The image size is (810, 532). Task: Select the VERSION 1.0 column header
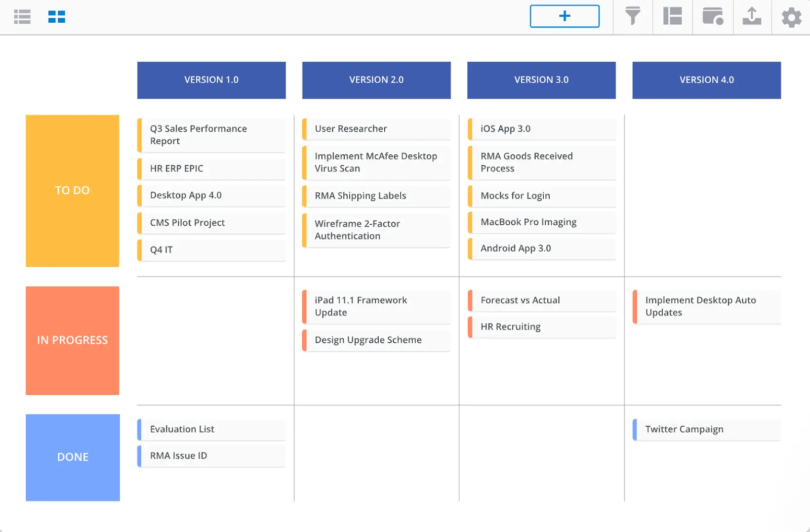[211, 80]
